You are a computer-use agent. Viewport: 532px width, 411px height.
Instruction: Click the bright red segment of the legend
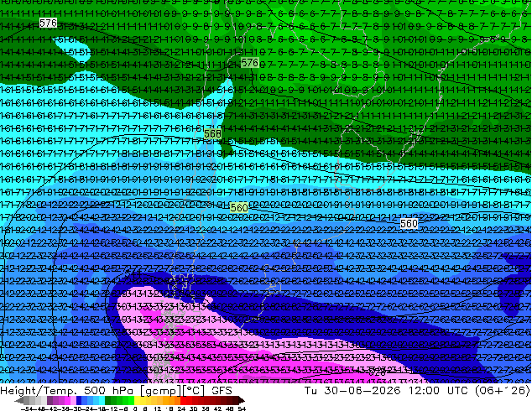coord(183,400)
